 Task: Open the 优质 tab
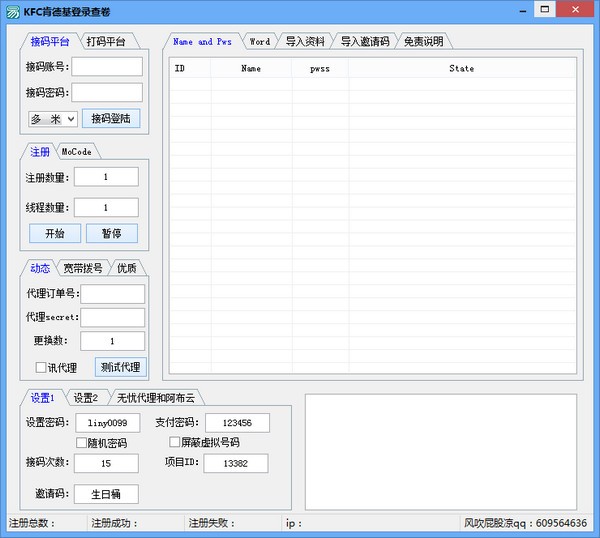(x=127, y=268)
